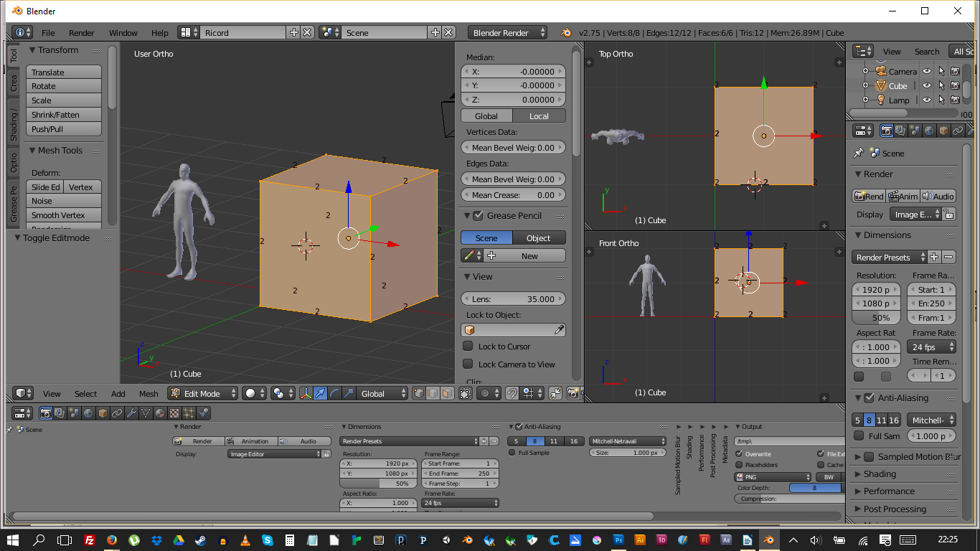Open the Edit Mode dropdown
The image size is (980, 551).
pos(203,393)
